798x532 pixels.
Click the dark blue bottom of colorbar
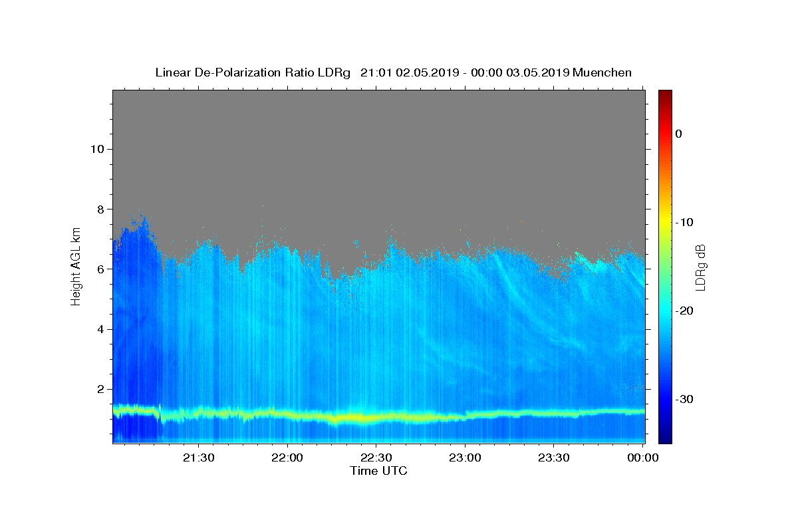click(665, 438)
